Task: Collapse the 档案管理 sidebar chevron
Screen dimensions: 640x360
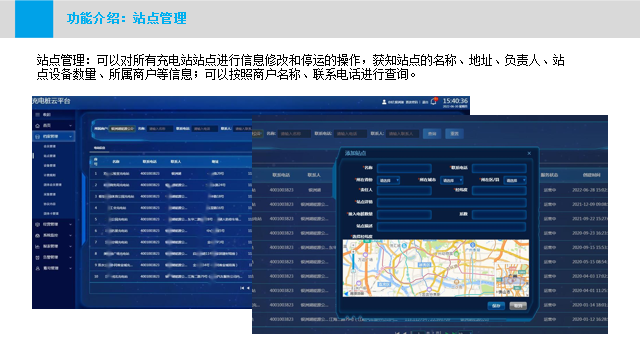Action: pos(70,136)
